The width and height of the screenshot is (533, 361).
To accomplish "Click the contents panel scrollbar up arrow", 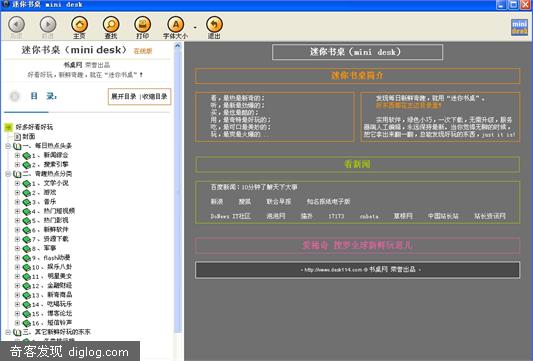I will click(178, 46).
